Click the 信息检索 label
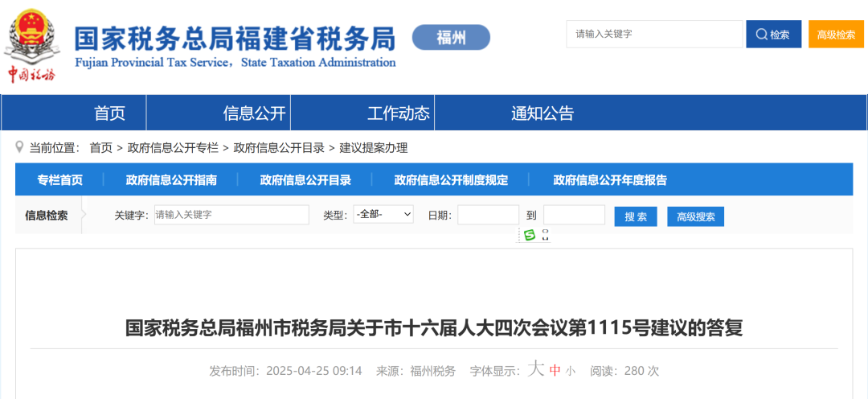Viewport: 868px width, 399px height. tap(47, 216)
